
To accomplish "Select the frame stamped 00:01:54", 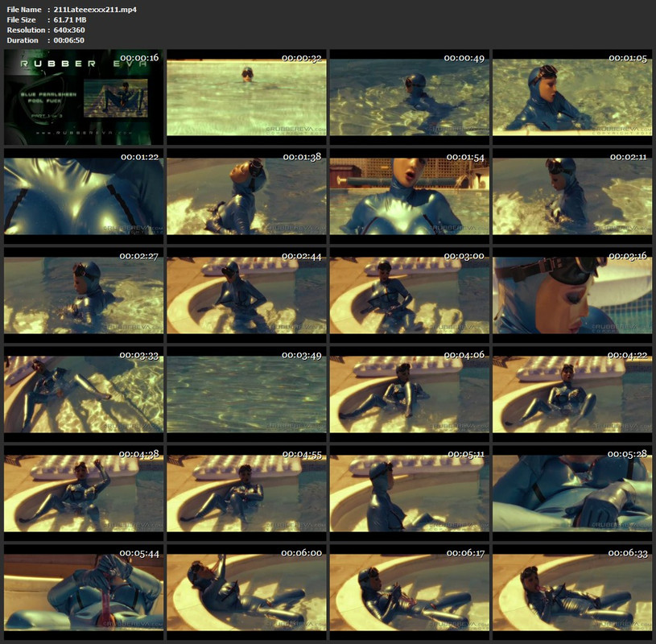I will 409,196.
